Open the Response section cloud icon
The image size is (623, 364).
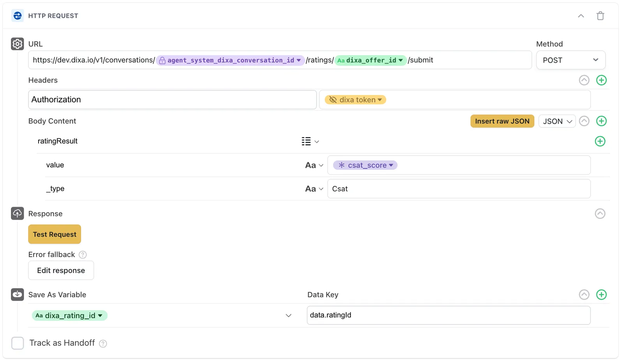18,213
